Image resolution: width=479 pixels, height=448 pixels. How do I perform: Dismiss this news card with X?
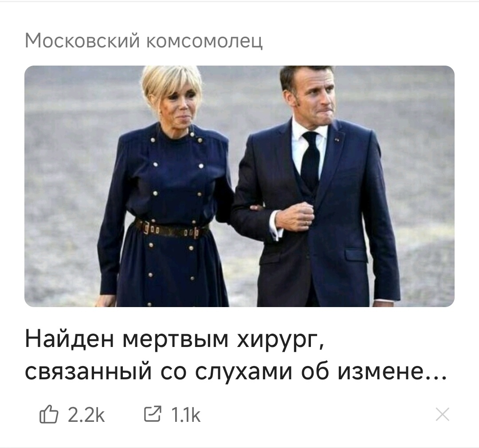click(x=443, y=414)
